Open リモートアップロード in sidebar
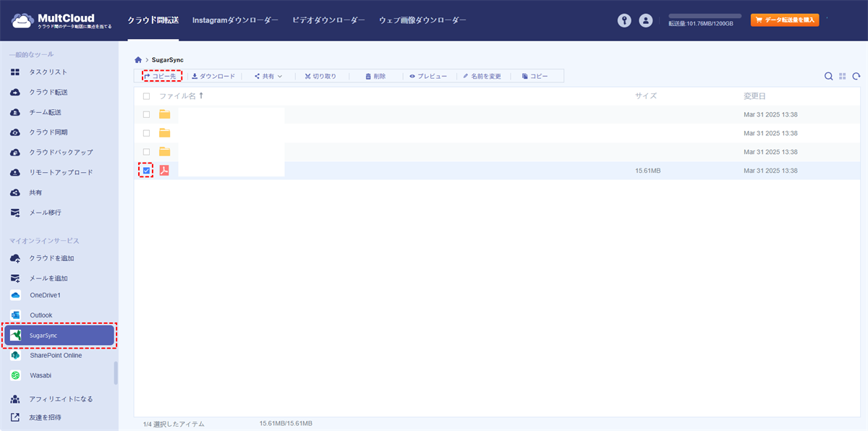 pyautogui.click(x=59, y=173)
